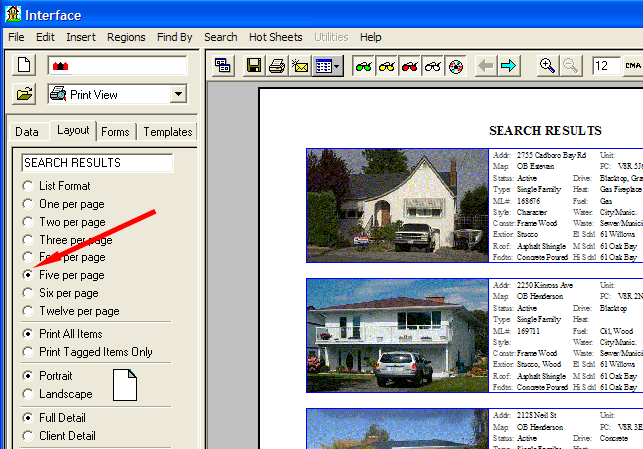The image size is (643, 449).
Task: Open the Print View dropdown
Action: pyautogui.click(x=178, y=95)
